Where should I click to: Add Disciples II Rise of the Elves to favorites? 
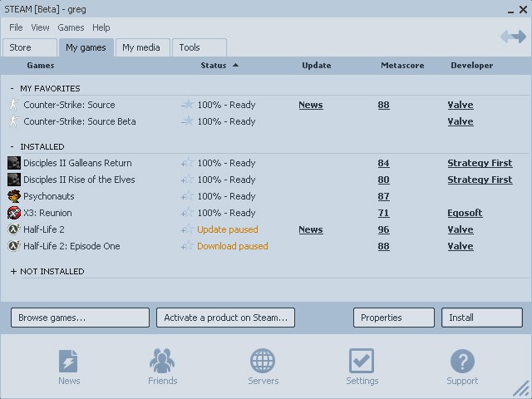pos(188,180)
